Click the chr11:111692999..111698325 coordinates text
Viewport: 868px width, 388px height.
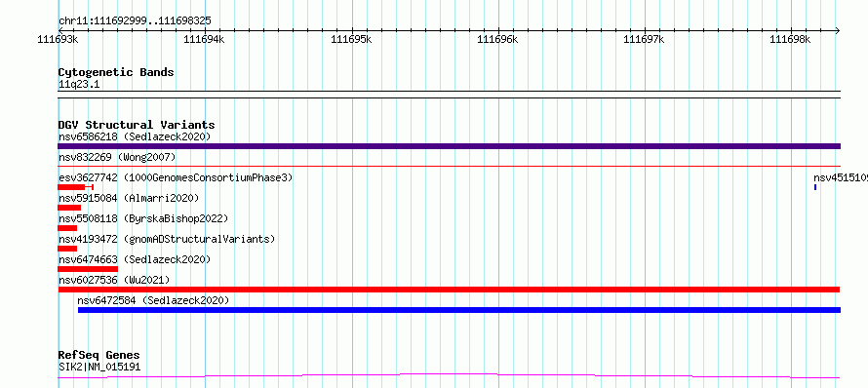135,21
